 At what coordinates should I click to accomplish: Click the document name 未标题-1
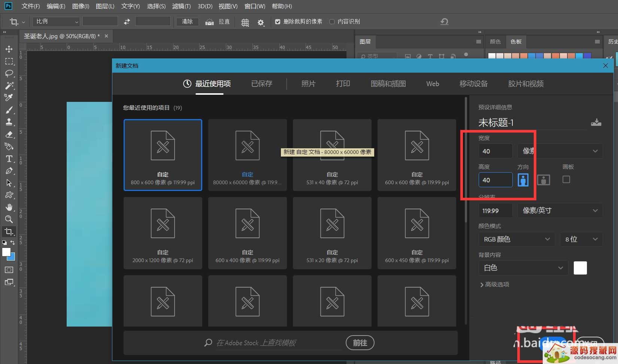point(496,122)
